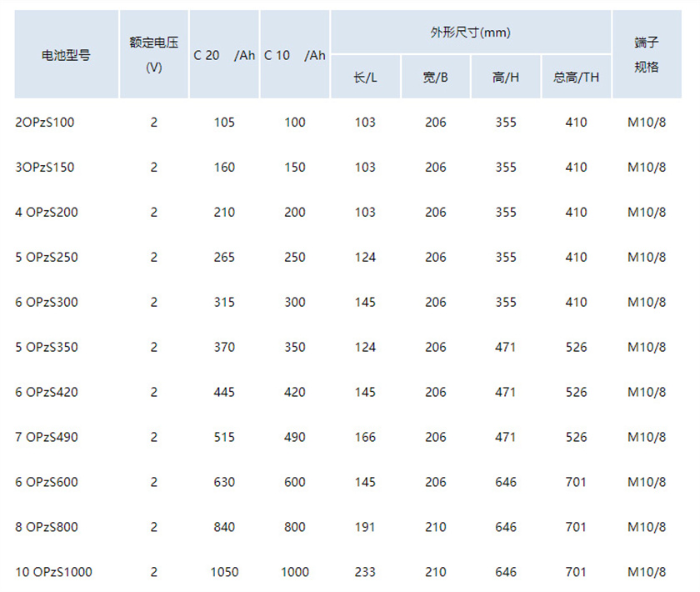Click the 总高/TH sub-header cell
The height and width of the screenshot is (592, 700).
tap(576, 75)
